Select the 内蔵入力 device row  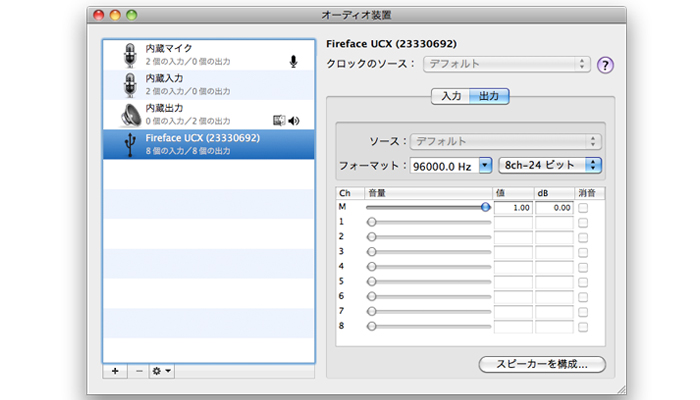(208, 85)
